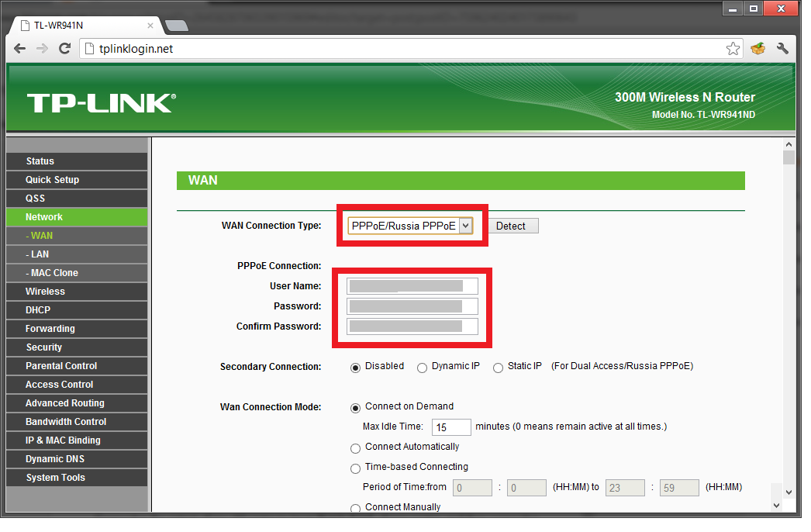Open the MAC Clone submenu item

point(77,273)
